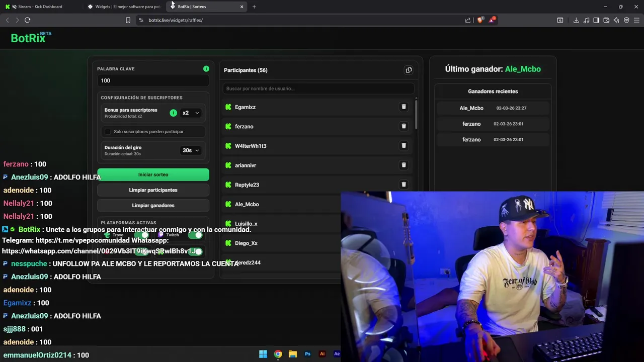Open the browser downloads icon
The image size is (644, 362).
tap(576, 20)
